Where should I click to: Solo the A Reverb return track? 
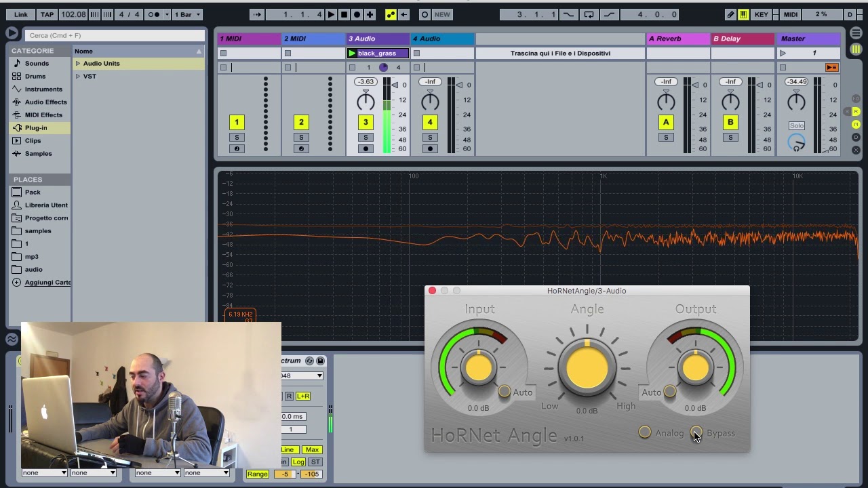point(666,137)
